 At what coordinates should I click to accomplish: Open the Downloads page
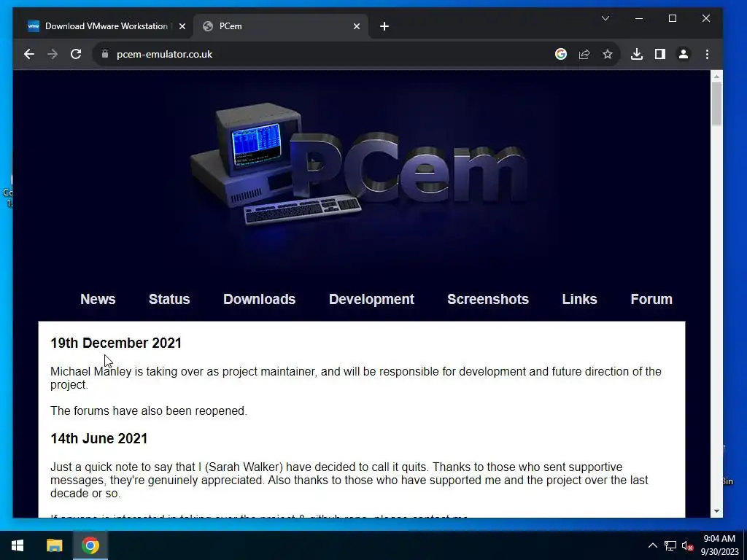point(259,299)
